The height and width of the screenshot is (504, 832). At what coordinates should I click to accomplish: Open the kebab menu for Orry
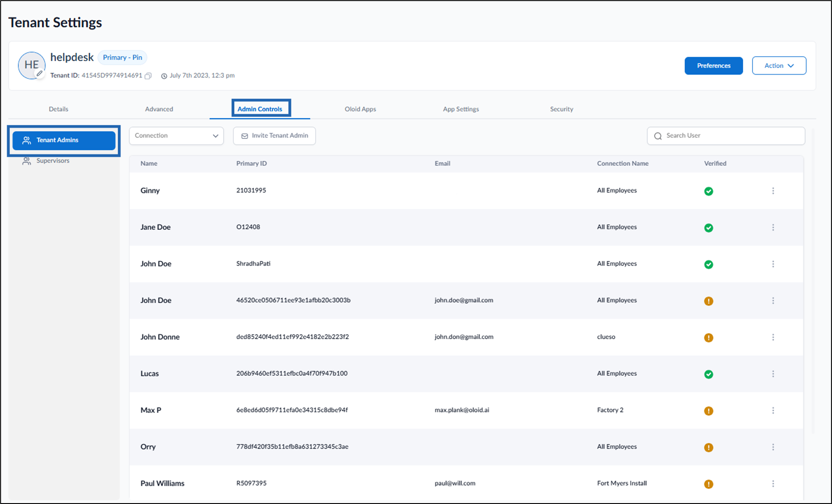click(x=773, y=447)
